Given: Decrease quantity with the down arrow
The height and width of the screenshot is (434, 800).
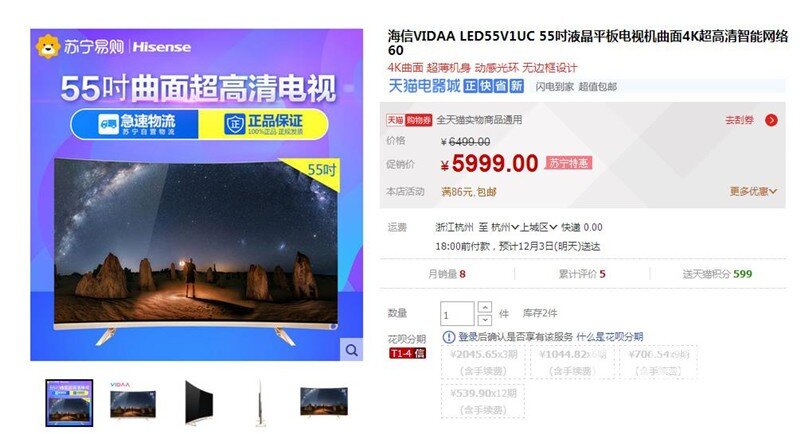Looking at the screenshot, I should click(x=485, y=320).
